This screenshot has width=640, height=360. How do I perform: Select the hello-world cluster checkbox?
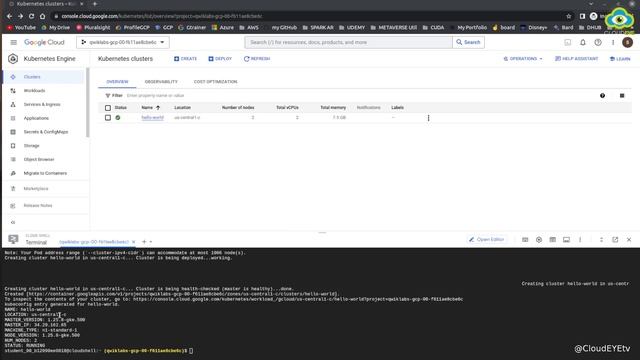pyautogui.click(x=108, y=118)
